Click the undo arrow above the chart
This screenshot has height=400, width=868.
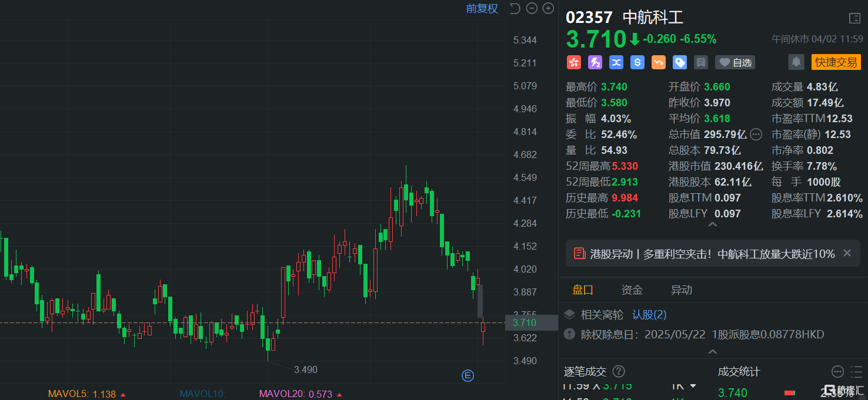click(x=515, y=8)
